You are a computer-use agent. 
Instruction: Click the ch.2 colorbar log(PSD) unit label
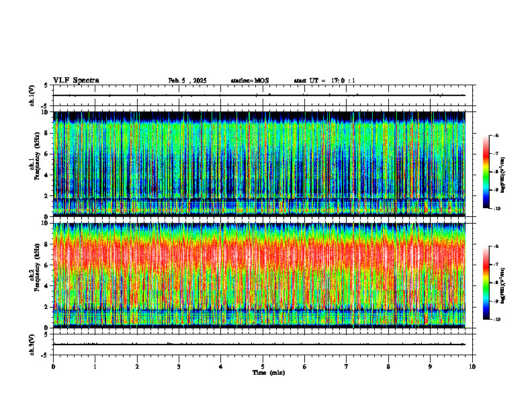503,285
